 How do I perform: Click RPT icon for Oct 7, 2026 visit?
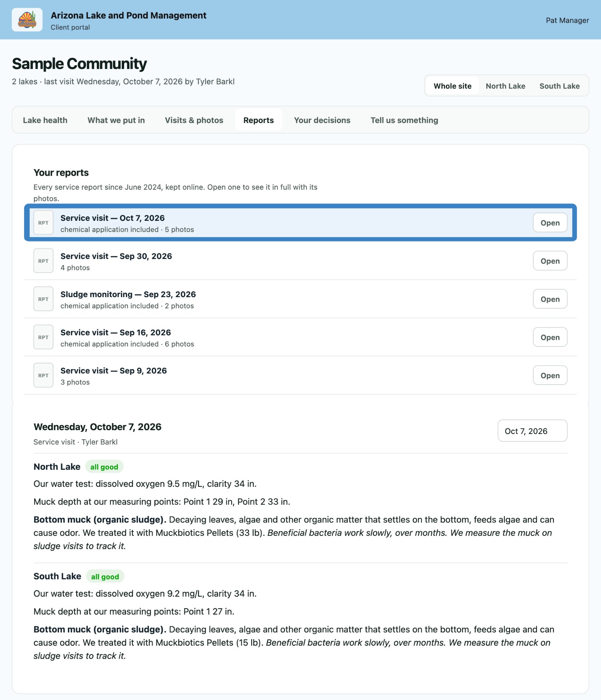point(43,223)
